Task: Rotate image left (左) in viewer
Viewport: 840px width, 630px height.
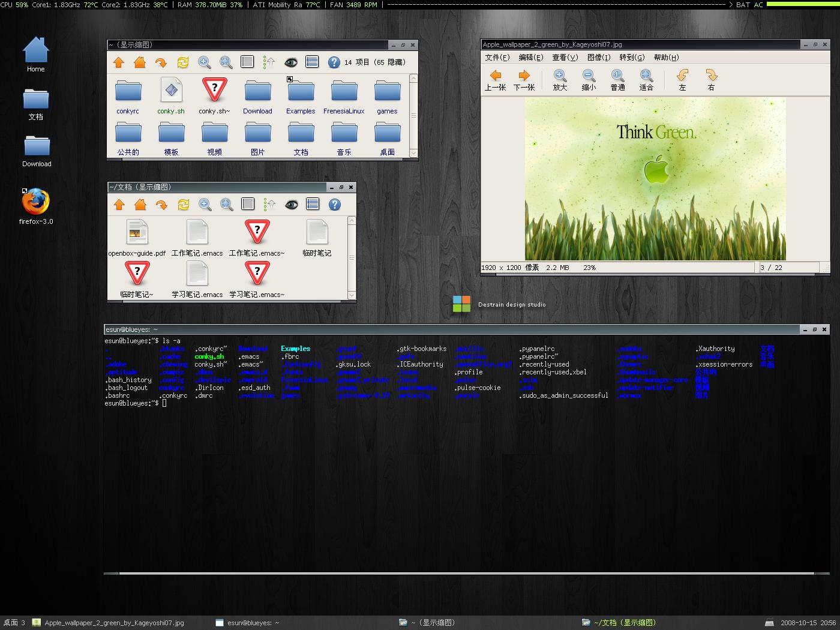Action: [682, 80]
